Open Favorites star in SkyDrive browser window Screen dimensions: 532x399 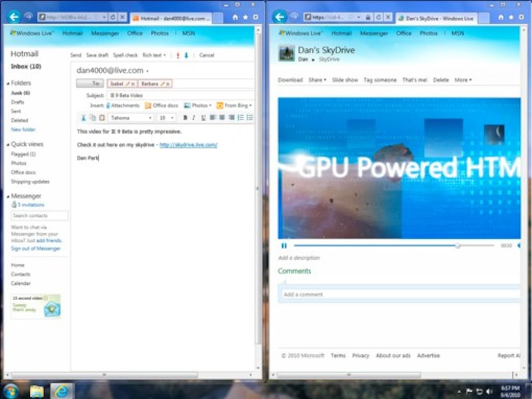(511, 17)
